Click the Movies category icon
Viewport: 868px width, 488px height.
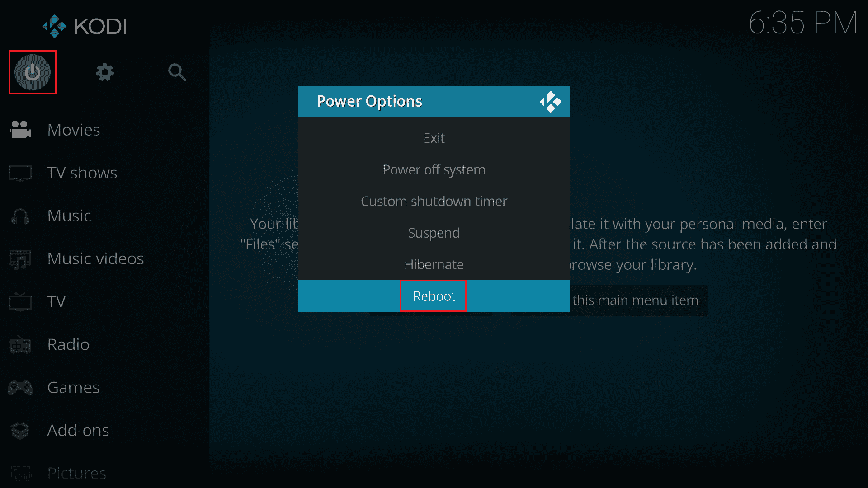click(x=20, y=129)
